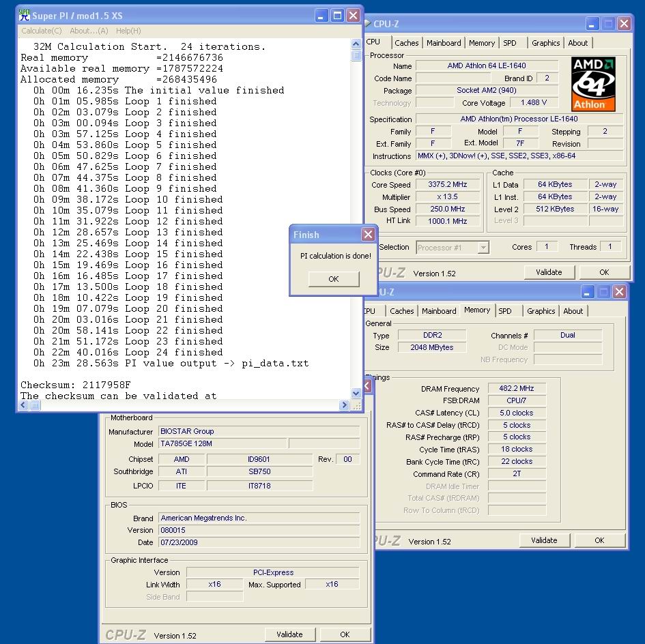Click the DRAM Frequency value 482.2 MHz
This screenshot has height=644, width=645.
tap(517, 388)
